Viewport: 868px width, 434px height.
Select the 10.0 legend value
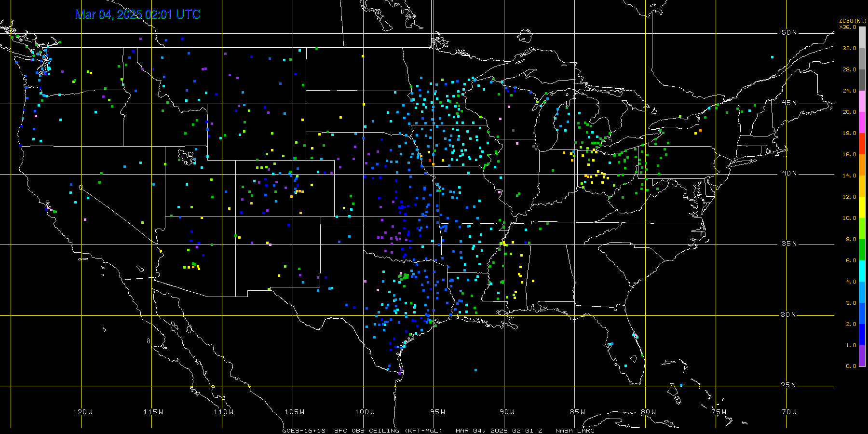[849, 218]
